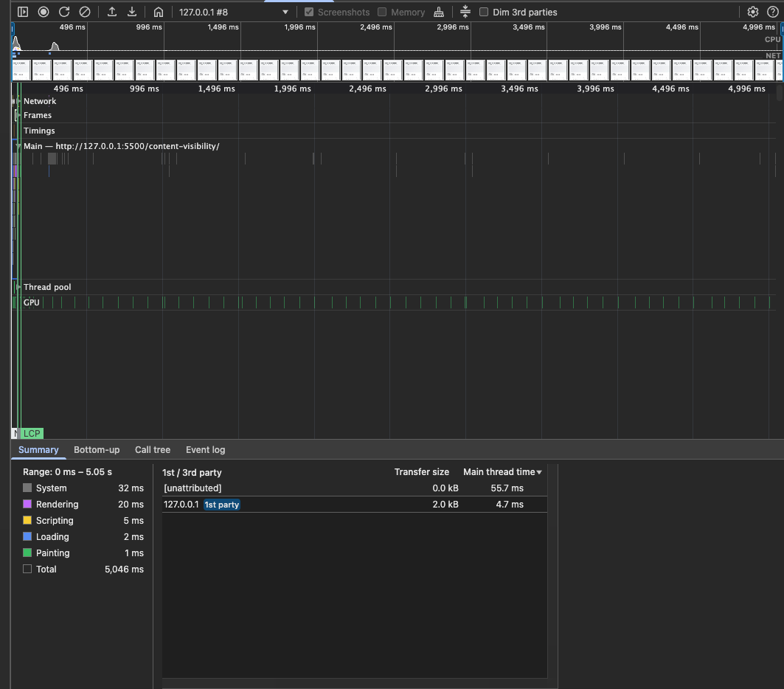Switch to the Call tree tab
This screenshot has width=784, height=689.
(153, 449)
